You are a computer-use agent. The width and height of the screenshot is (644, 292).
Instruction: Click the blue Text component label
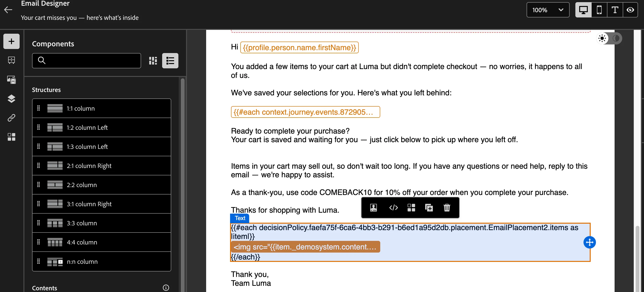(240, 218)
